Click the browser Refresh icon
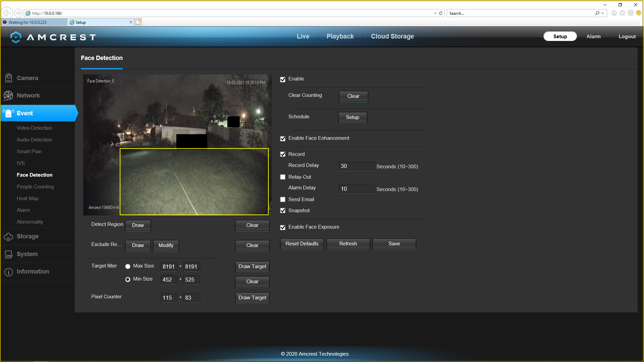 click(x=441, y=13)
